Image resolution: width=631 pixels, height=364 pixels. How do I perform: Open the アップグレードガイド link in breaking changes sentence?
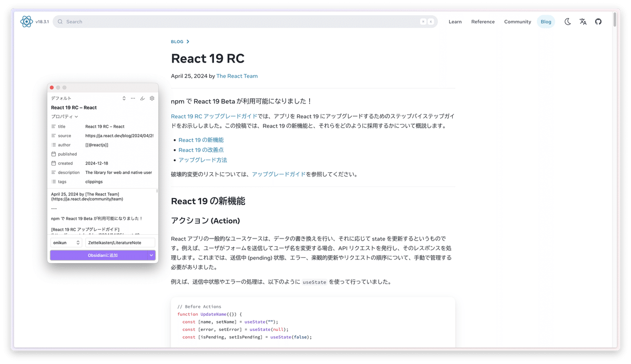[x=278, y=174]
